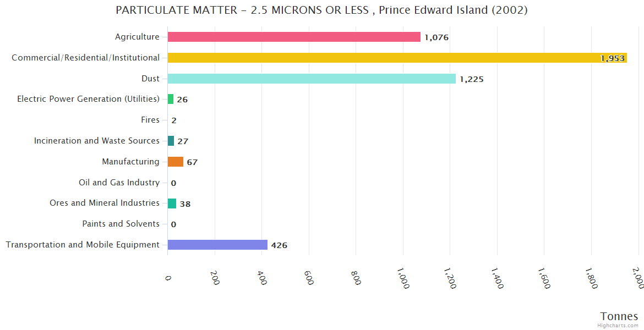Viewport: 644px width, 330px height.
Task: Open the Highcharts.com credit link
Action: coord(619,326)
